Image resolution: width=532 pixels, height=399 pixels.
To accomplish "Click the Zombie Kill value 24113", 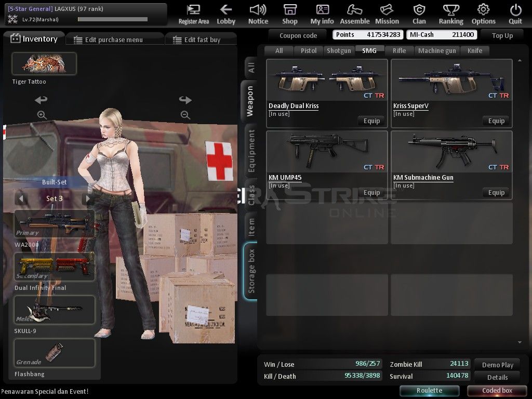I will pyautogui.click(x=459, y=364).
